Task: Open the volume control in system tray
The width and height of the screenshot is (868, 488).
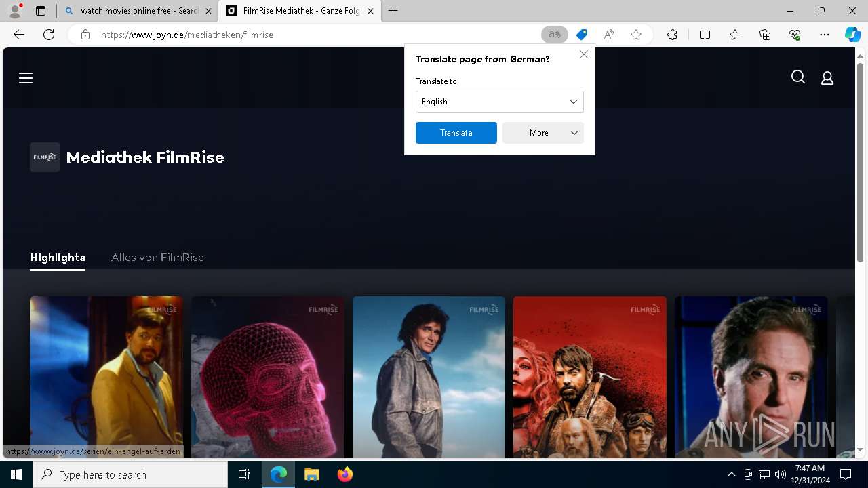Action: pyautogui.click(x=781, y=474)
